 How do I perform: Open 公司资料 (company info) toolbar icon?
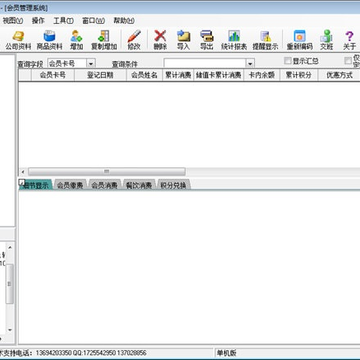pyautogui.click(x=18, y=40)
